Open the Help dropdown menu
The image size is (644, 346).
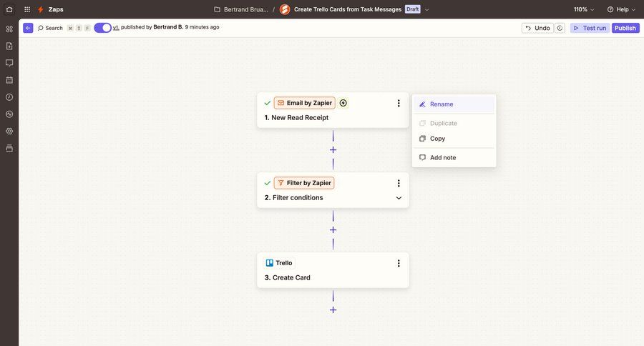(621, 9)
